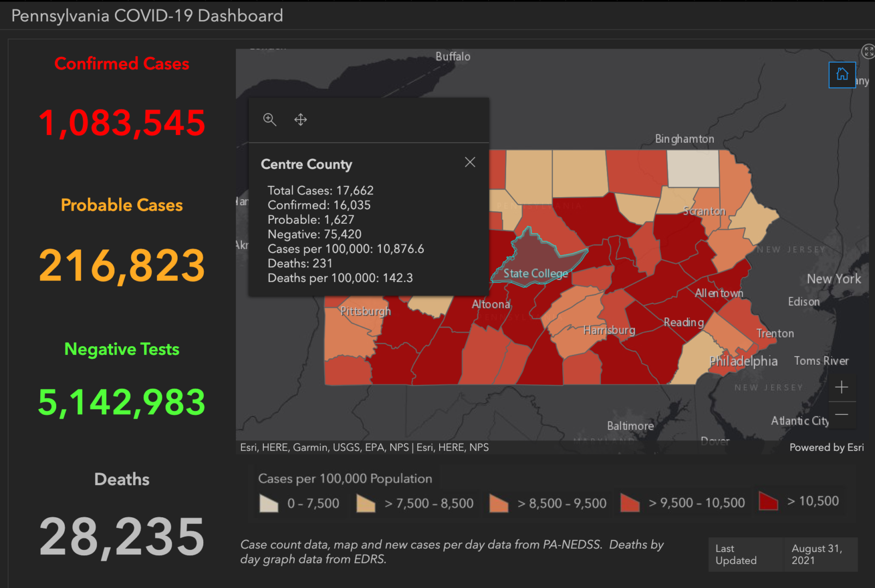Image resolution: width=875 pixels, height=588 pixels.
Task: Close the Centre County popup
Action: (470, 162)
